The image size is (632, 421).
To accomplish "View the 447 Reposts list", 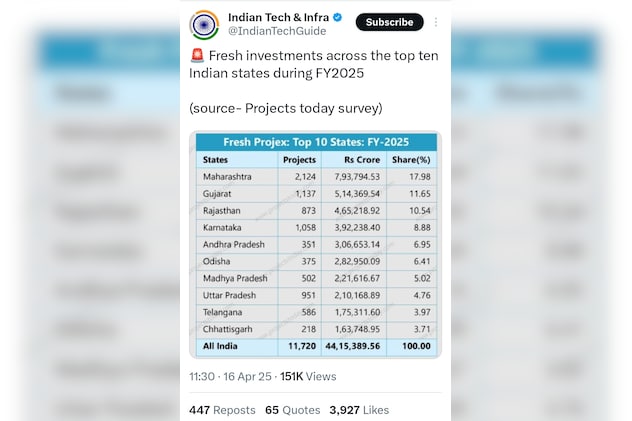I will 222,410.
